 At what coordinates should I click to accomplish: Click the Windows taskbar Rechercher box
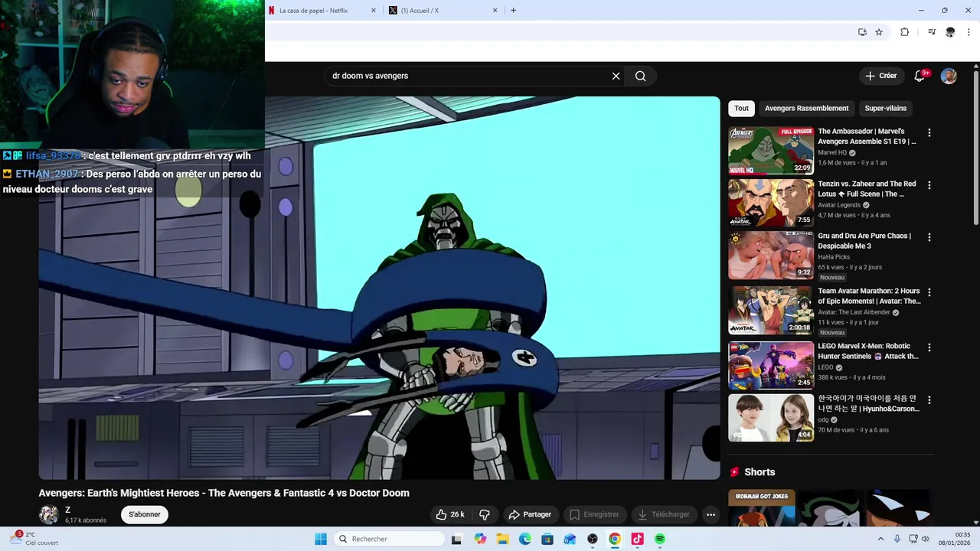(390, 539)
